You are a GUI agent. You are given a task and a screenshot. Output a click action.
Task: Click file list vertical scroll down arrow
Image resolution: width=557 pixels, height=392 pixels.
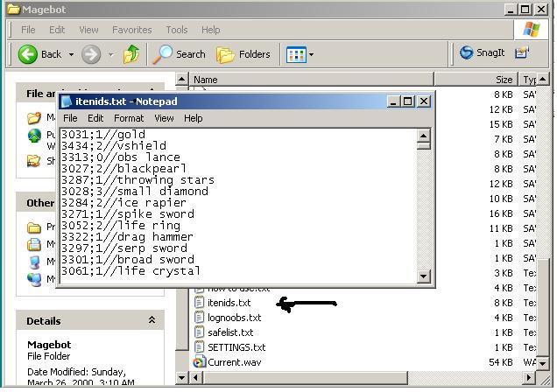click(x=542, y=363)
